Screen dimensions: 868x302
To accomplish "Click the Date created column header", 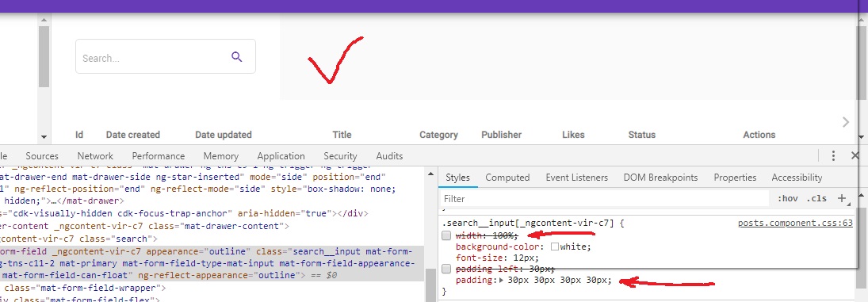I will coord(133,135).
